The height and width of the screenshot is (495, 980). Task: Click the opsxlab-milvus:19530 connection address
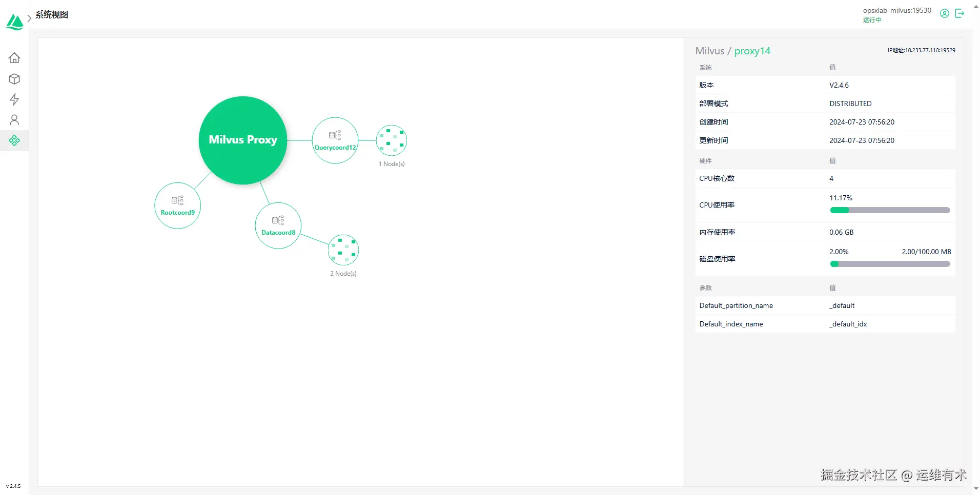pos(897,10)
